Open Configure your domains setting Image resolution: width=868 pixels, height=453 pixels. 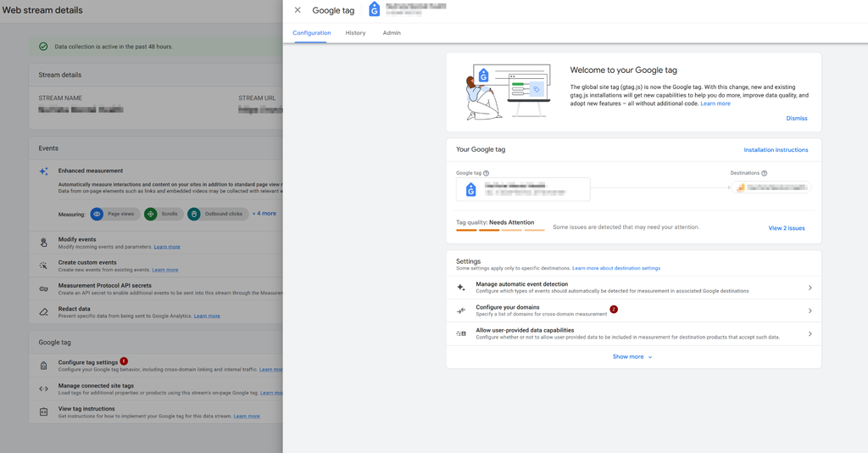coord(634,310)
